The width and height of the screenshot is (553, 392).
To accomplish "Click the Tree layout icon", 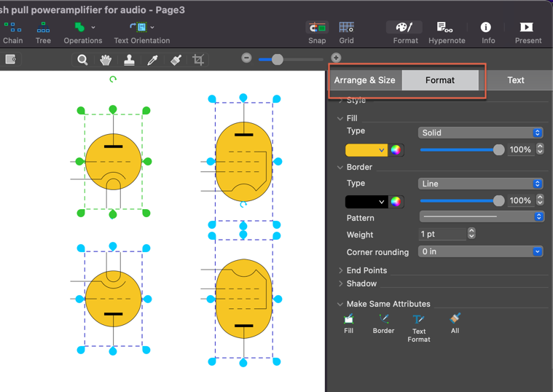I will click(x=43, y=27).
